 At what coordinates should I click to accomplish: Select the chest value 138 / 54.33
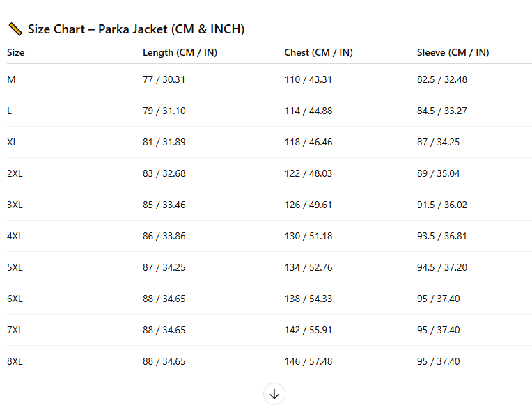pyautogui.click(x=308, y=299)
